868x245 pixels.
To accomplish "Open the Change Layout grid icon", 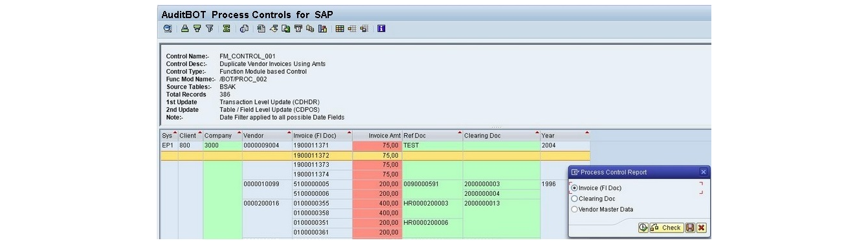I will point(339,28).
